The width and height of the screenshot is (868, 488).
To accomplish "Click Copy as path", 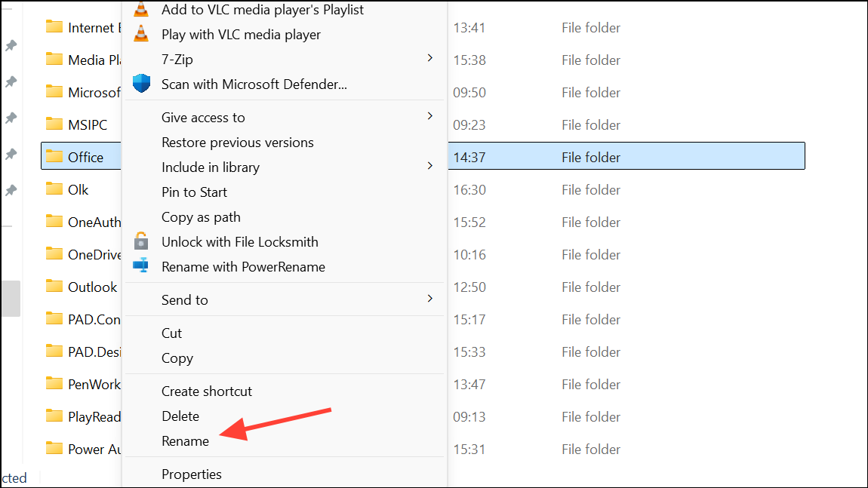I will click(199, 216).
